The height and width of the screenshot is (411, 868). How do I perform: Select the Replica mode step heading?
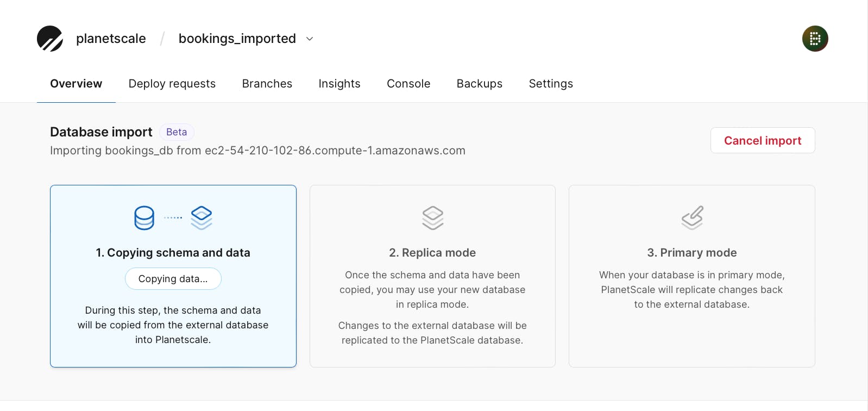pyautogui.click(x=432, y=253)
